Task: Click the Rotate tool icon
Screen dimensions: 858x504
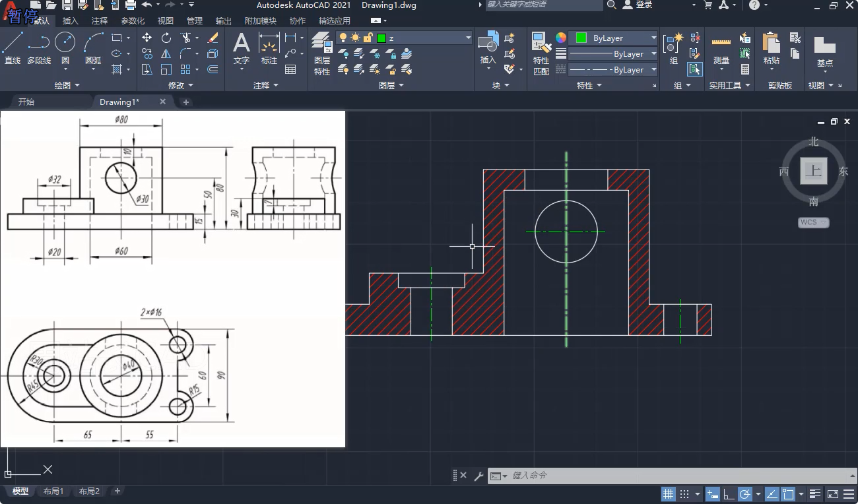Action: point(166,38)
